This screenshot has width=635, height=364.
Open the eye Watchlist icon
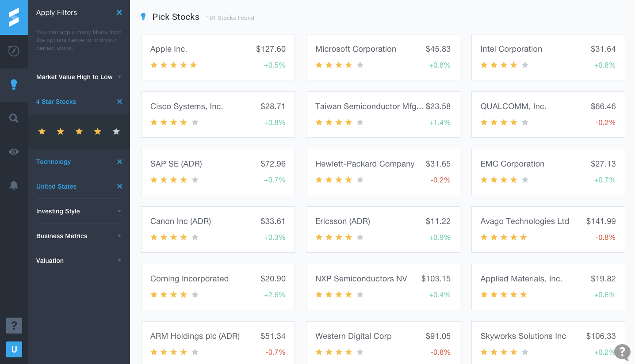(x=14, y=152)
